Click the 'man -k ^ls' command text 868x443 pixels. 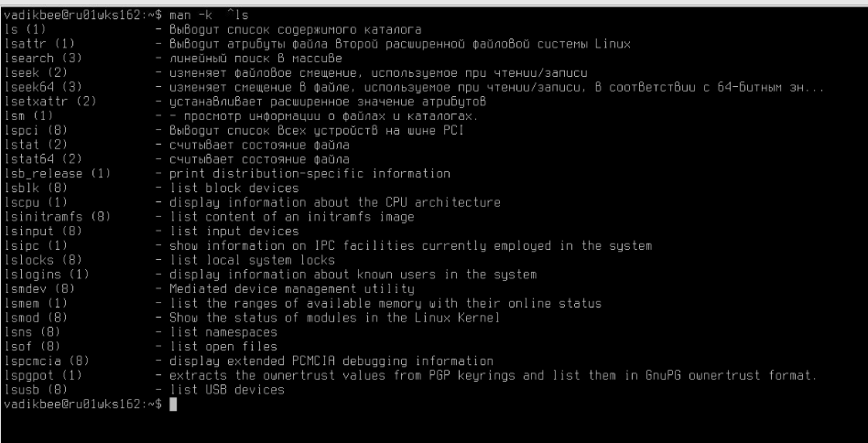tap(209, 15)
